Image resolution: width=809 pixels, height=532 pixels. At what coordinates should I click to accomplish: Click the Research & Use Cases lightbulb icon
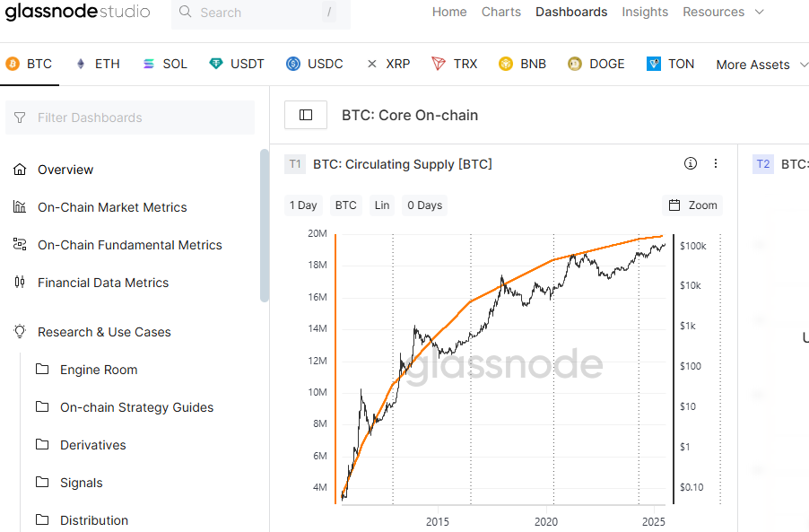(x=20, y=331)
